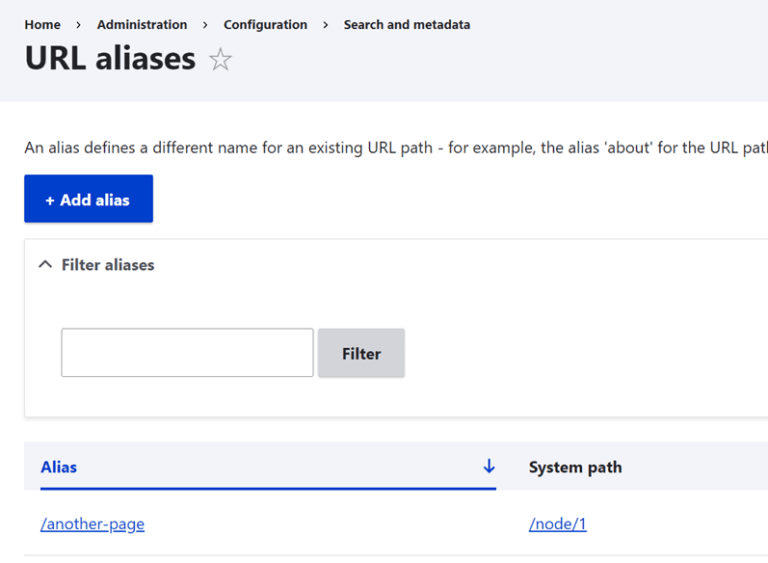Open the /node/1 system path link
768x563 pixels.
coord(557,524)
